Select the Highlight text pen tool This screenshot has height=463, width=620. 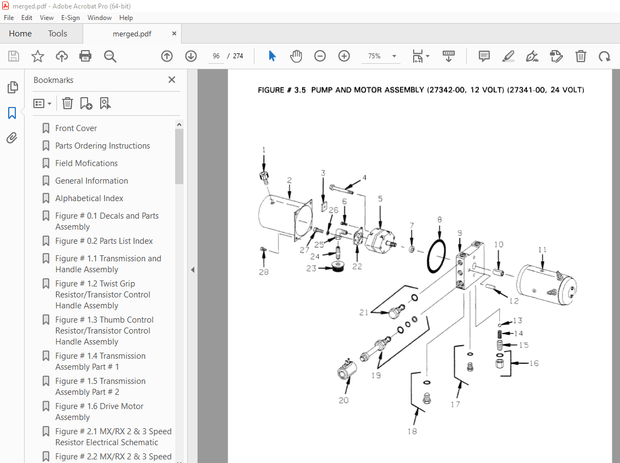point(508,56)
